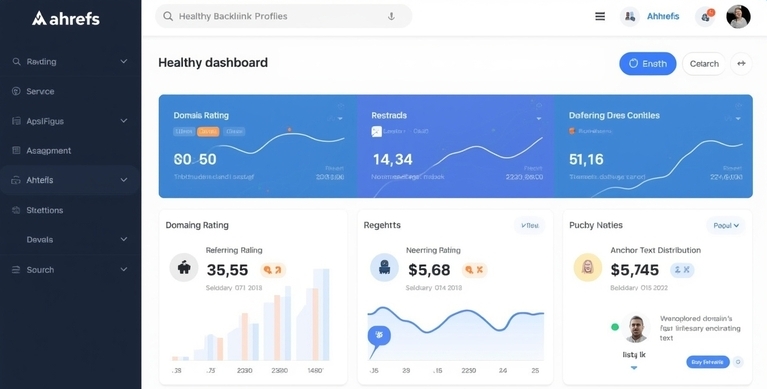
Task: Open the Restracls card dropdown arrow
Action: pyautogui.click(x=539, y=119)
